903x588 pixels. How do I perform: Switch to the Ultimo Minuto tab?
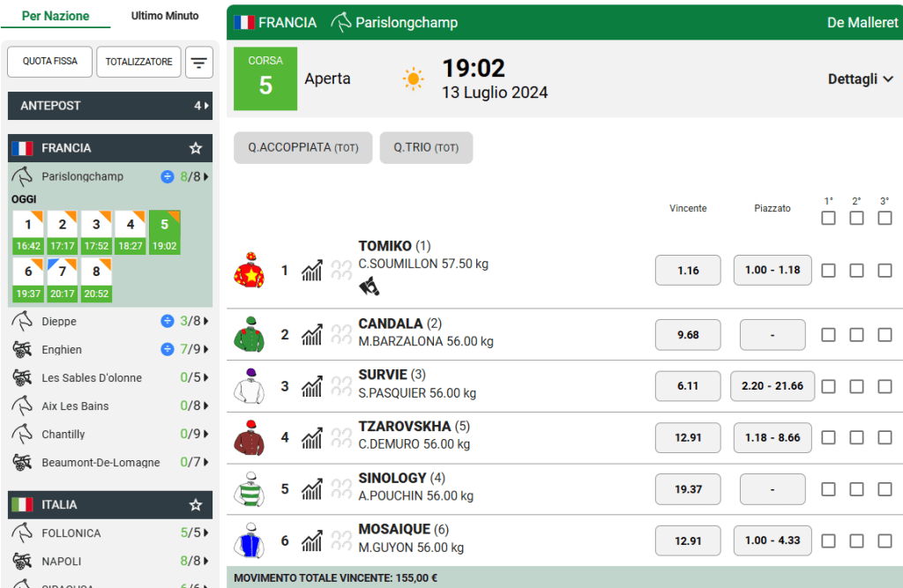click(x=165, y=16)
